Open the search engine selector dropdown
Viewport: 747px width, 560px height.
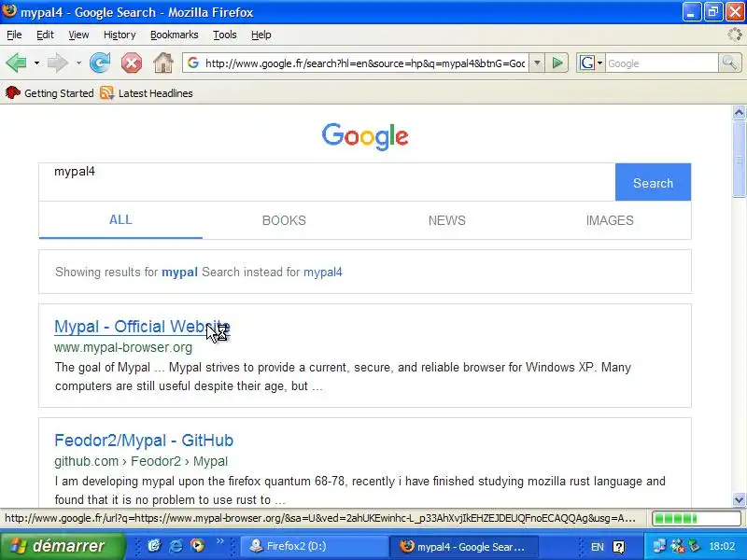point(599,63)
